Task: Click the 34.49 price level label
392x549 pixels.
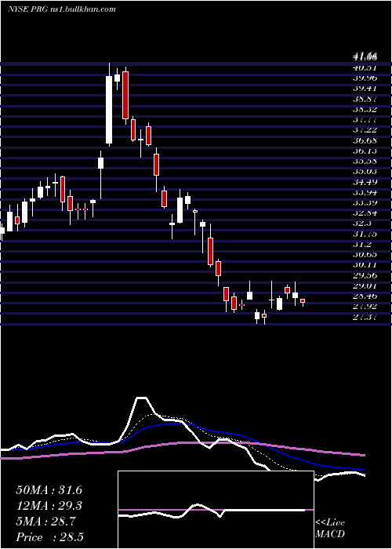Action: tap(364, 182)
